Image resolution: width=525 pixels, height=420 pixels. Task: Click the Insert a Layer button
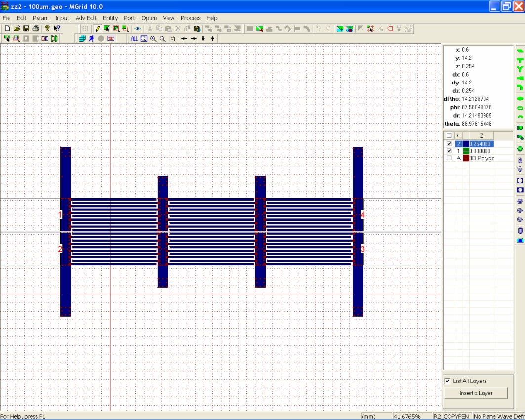click(476, 393)
